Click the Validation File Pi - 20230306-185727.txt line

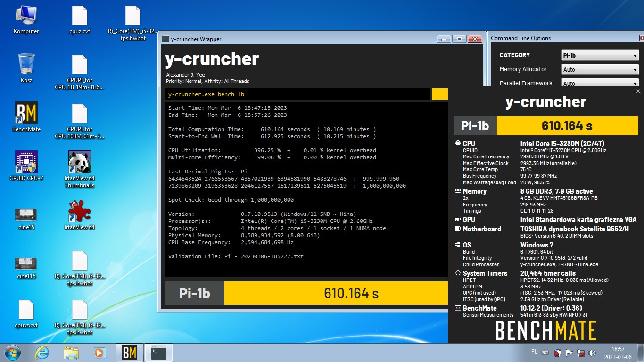[x=236, y=256]
